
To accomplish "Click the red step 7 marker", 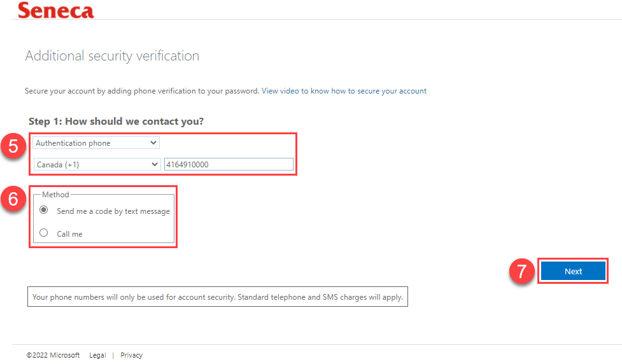I will (521, 271).
